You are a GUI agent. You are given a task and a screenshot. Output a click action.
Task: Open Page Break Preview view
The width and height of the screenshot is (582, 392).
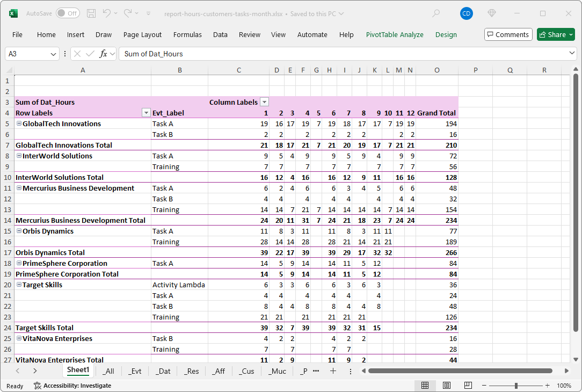tap(468, 386)
